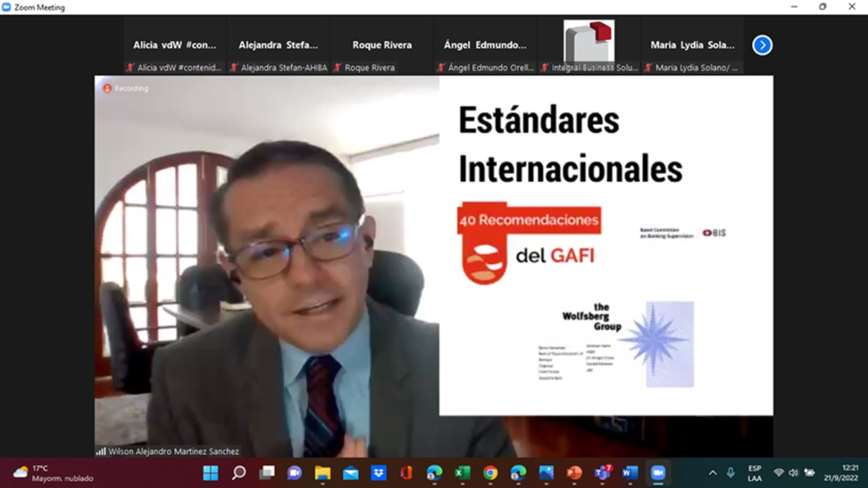868x488 pixels.
Task: Select Integral Business Solutions logo tile
Action: click(589, 42)
